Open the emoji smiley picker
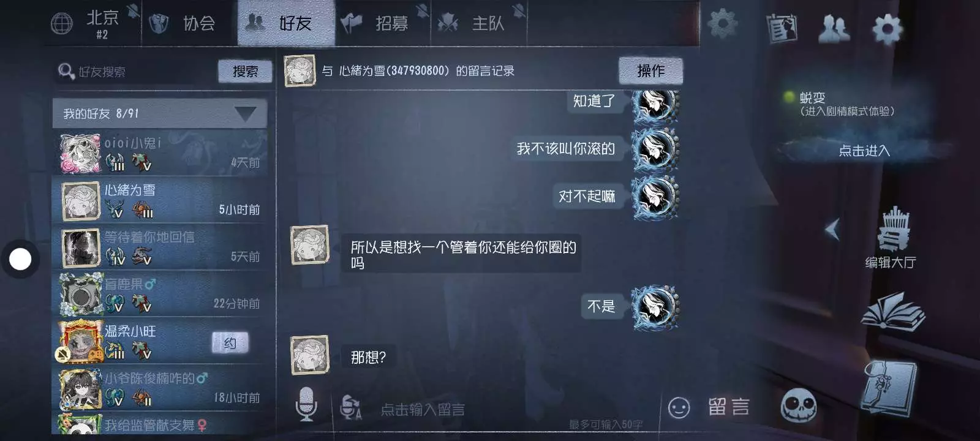The width and height of the screenshot is (980, 441). (x=679, y=408)
